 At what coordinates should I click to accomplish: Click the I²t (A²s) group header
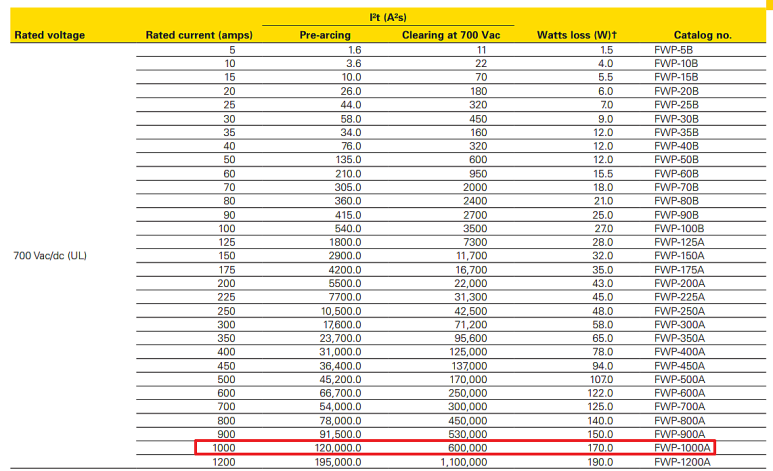(388, 17)
